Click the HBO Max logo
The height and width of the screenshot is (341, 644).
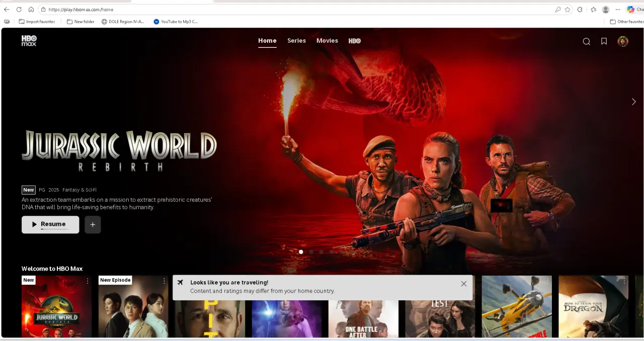click(x=29, y=41)
